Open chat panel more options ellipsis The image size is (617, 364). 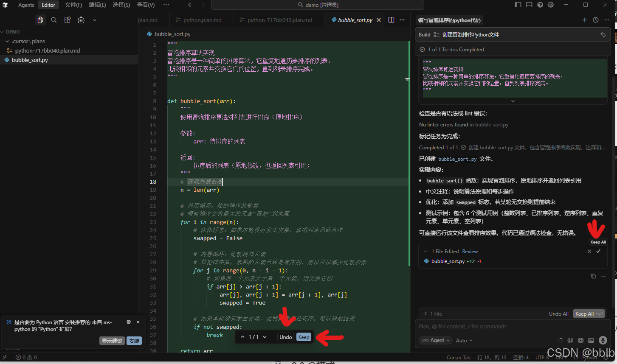tap(607, 20)
